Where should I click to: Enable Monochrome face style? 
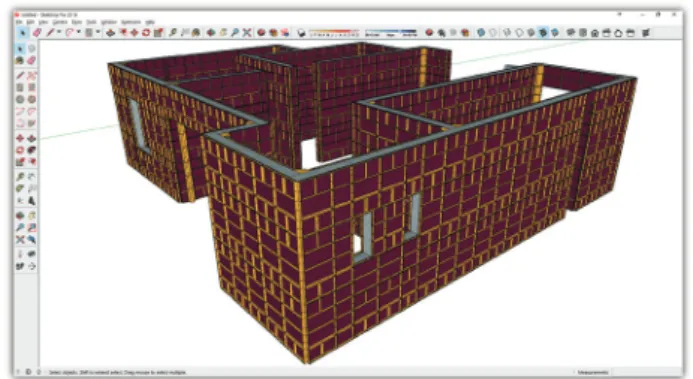click(555, 32)
